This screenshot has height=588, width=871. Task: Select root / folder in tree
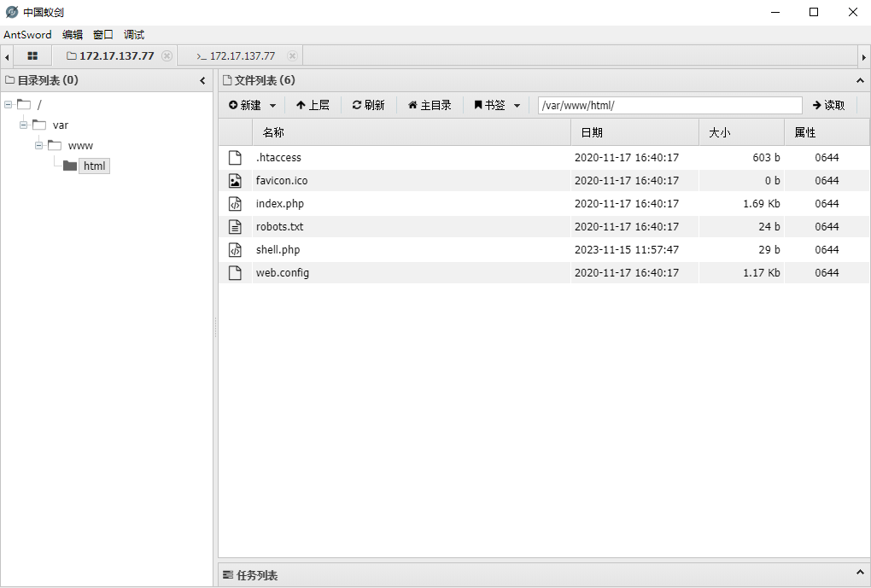(39, 104)
